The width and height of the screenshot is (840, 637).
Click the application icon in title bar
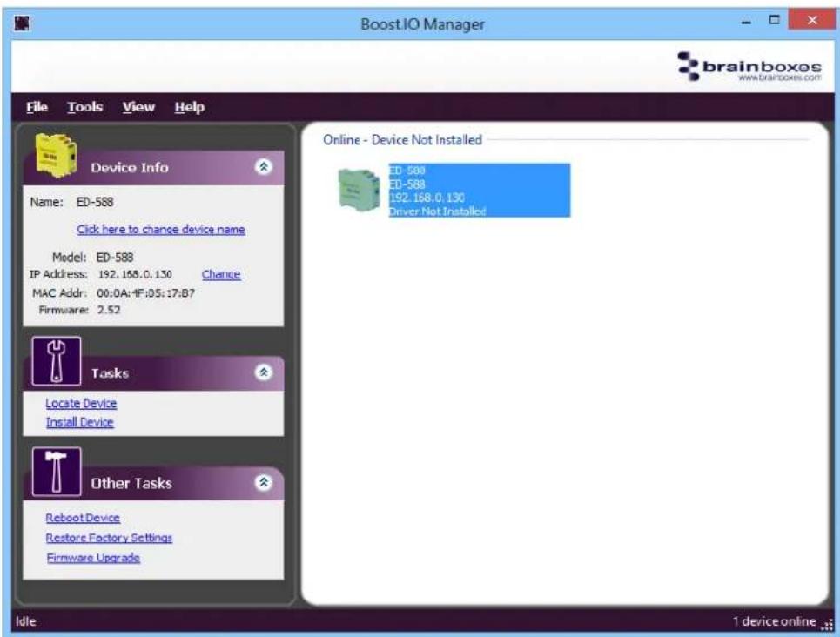(22, 23)
